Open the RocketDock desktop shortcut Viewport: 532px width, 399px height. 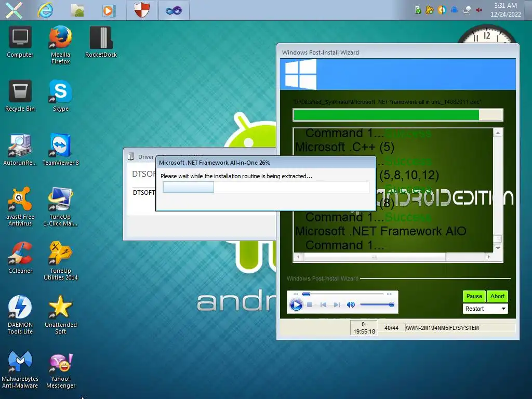pos(101,42)
